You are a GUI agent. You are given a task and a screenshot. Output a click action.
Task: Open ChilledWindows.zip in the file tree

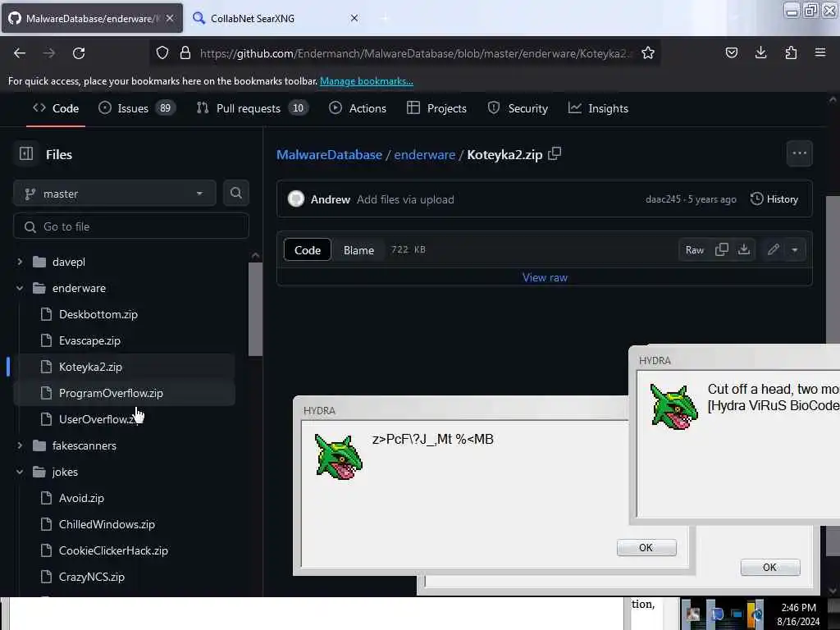pyautogui.click(x=107, y=524)
